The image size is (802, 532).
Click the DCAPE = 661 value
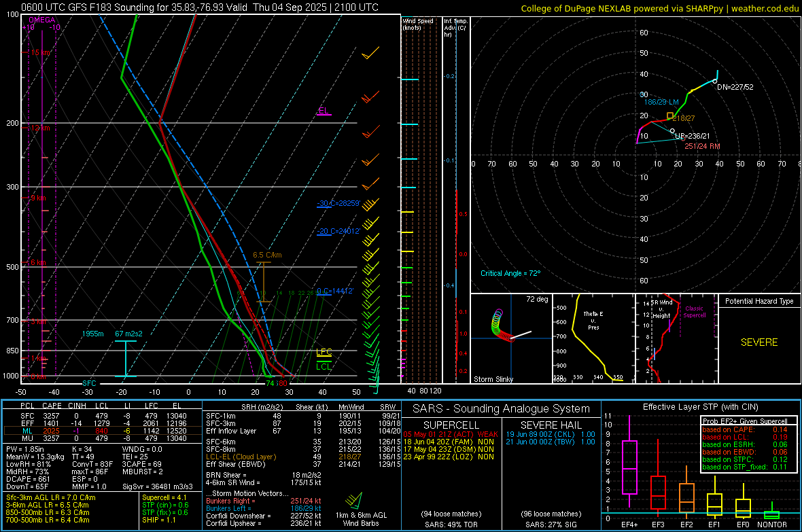28,479
